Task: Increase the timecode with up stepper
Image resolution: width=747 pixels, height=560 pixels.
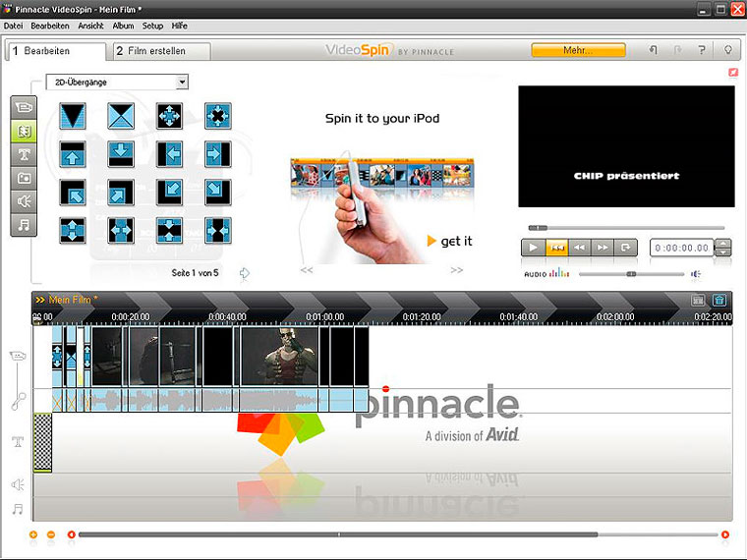Action: coord(723,244)
